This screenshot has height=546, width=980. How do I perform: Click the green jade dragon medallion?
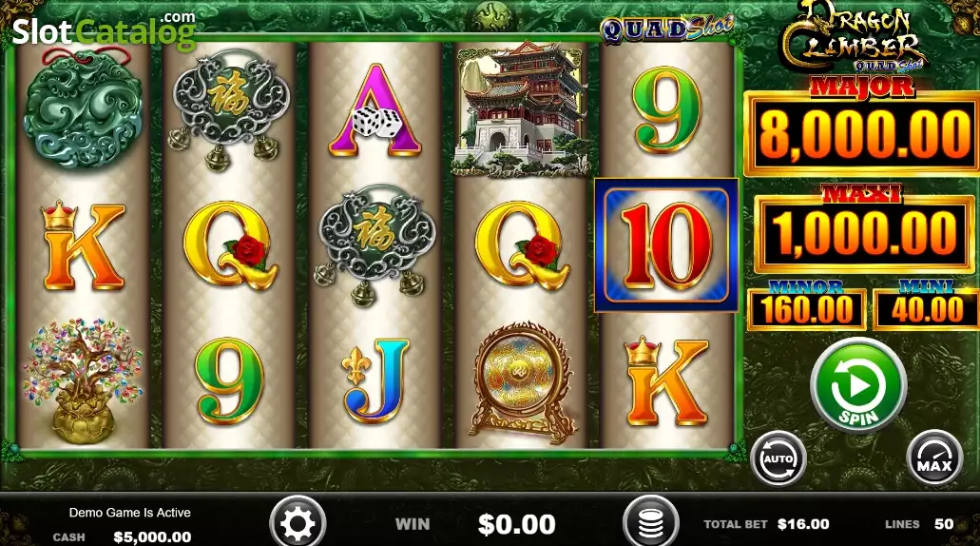[83, 110]
